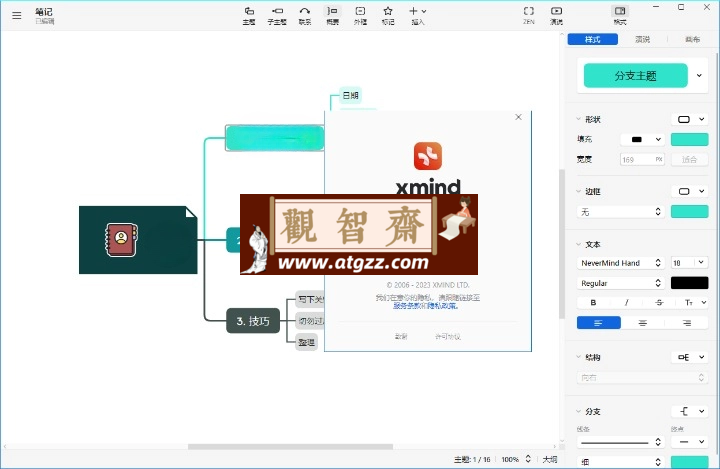Click the 概要 summary tool

pos(332,16)
